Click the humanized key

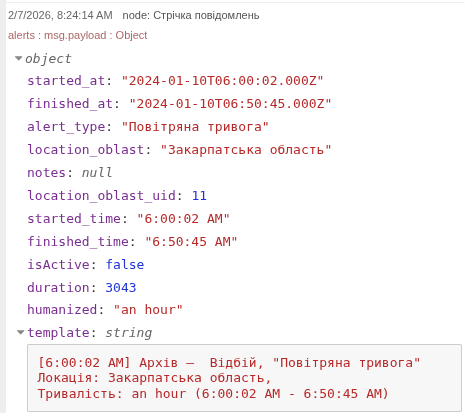tap(62, 310)
